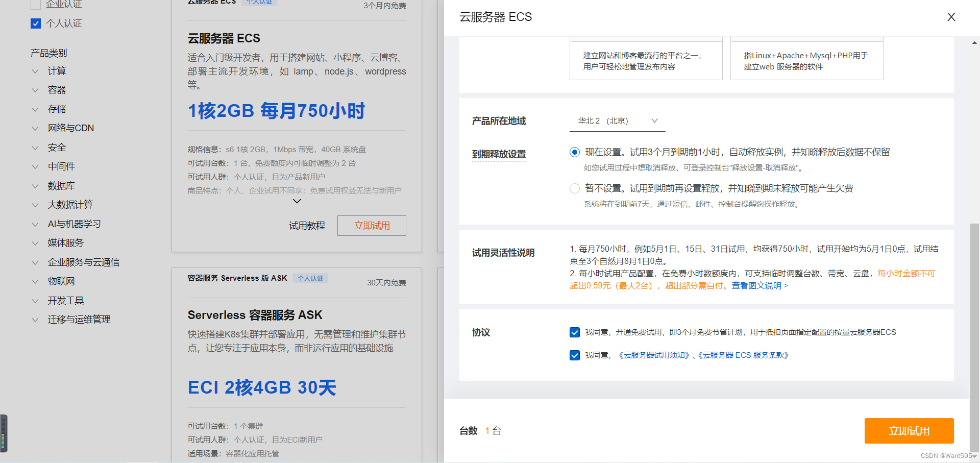Screen dimensions: 980x463
Task: Open 《云服务器试用须知》 link
Action: click(654, 355)
